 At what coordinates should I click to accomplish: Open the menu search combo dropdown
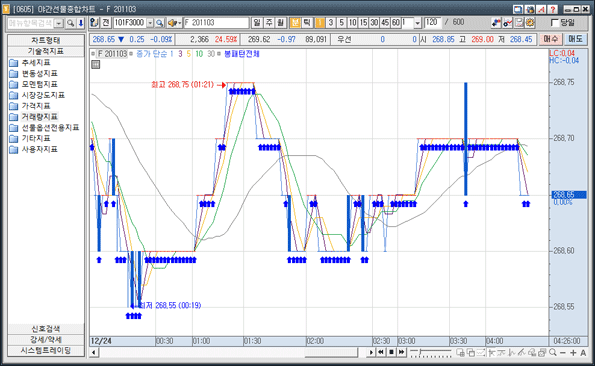59,23
